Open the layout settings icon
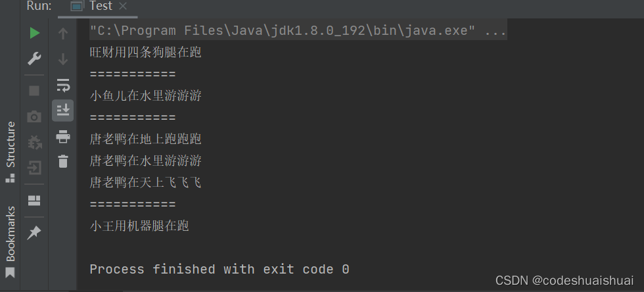The image size is (644, 292). [34, 201]
